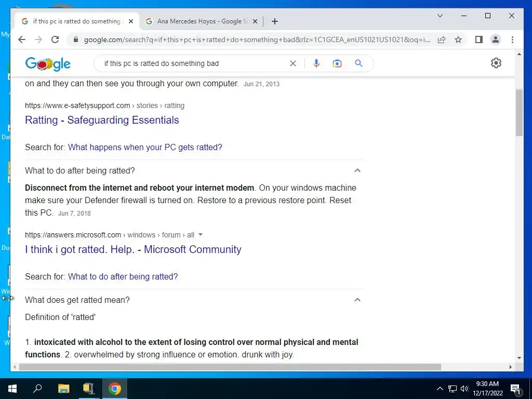
Task: Open File Explorer from the taskbar
Action: click(x=63, y=389)
